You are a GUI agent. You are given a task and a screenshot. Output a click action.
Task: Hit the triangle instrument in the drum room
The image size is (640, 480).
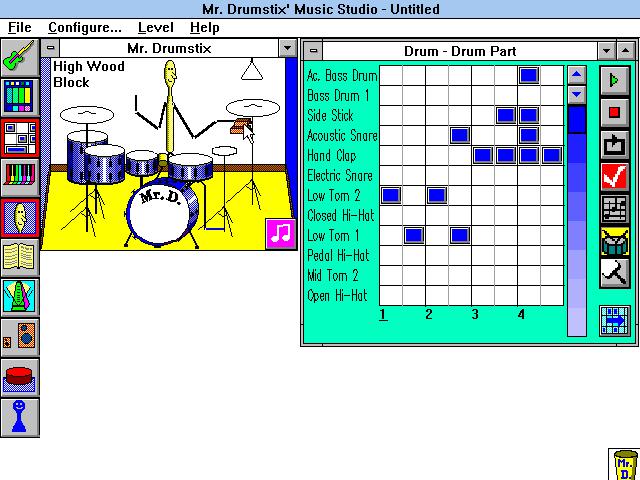click(252, 70)
